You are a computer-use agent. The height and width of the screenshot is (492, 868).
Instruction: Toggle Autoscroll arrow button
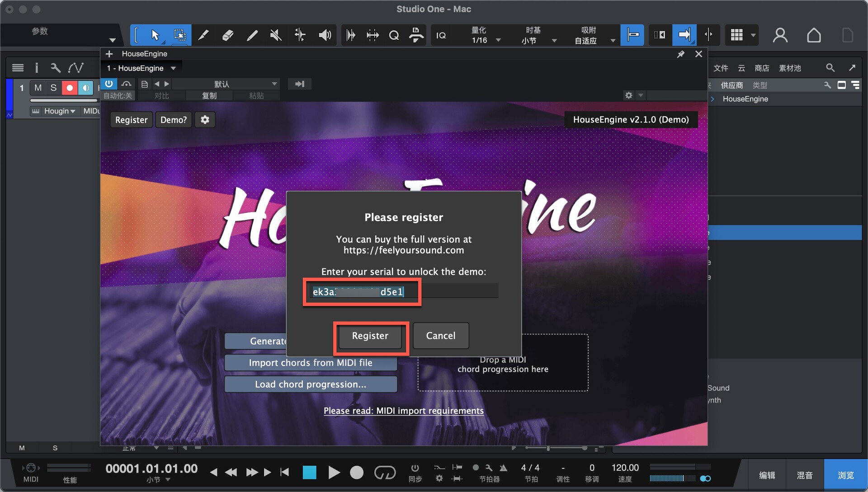pos(684,35)
